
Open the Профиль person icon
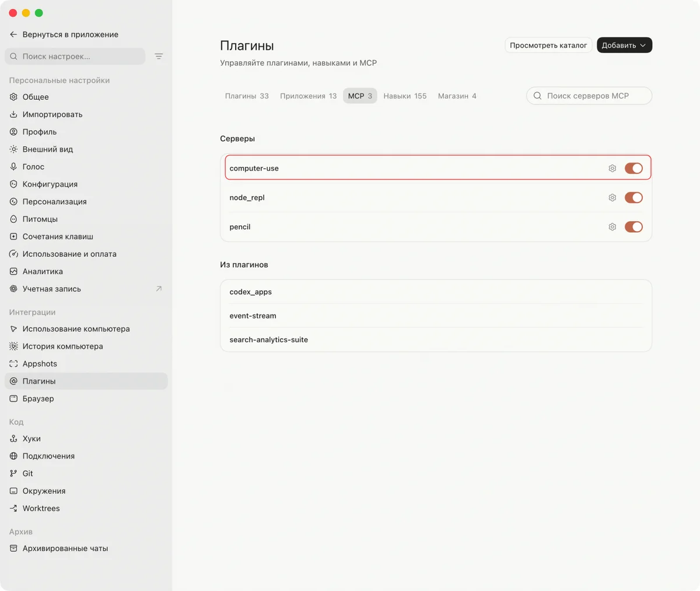13,132
